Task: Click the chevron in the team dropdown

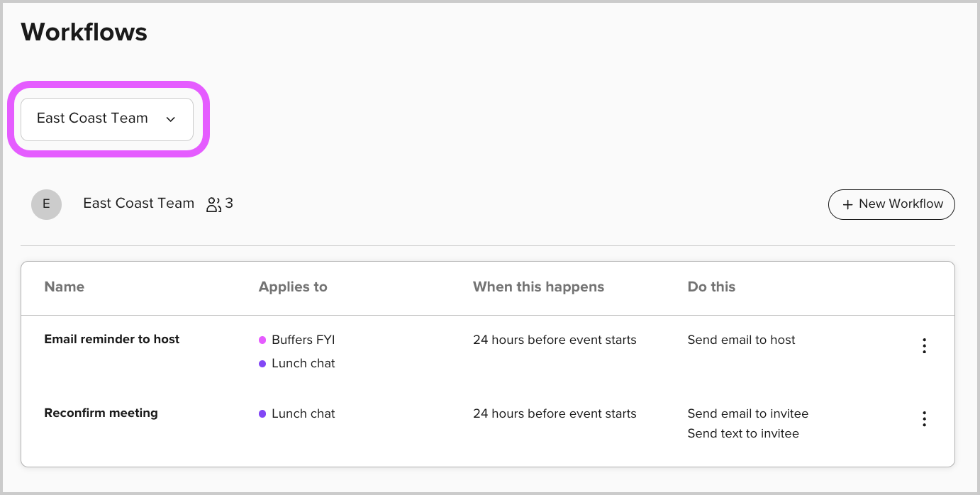Action: [170, 119]
